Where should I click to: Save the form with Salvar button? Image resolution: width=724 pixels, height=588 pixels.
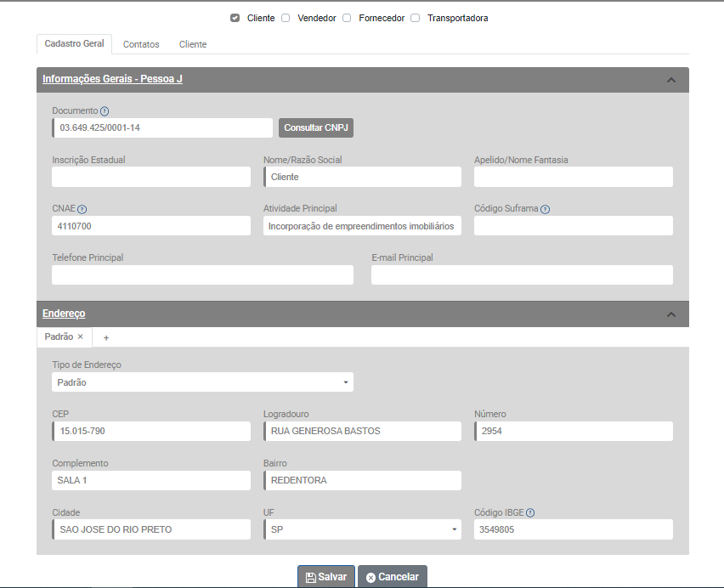(326, 577)
